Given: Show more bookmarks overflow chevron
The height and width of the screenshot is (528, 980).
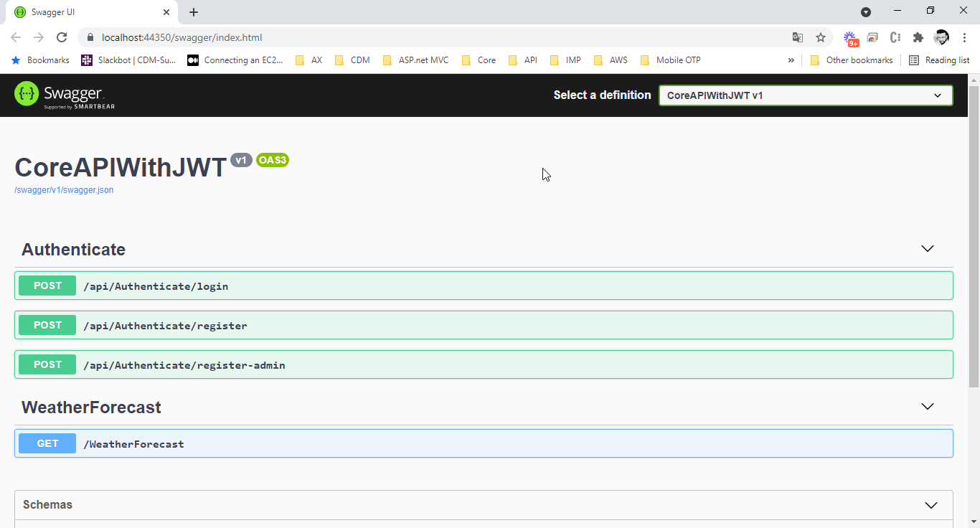Looking at the screenshot, I should (x=791, y=60).
